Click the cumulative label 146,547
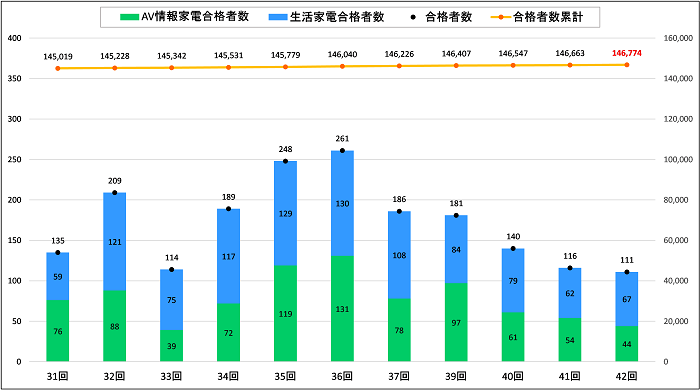Image resolution: width=700 pixels, height=390 pixels. 513,54
